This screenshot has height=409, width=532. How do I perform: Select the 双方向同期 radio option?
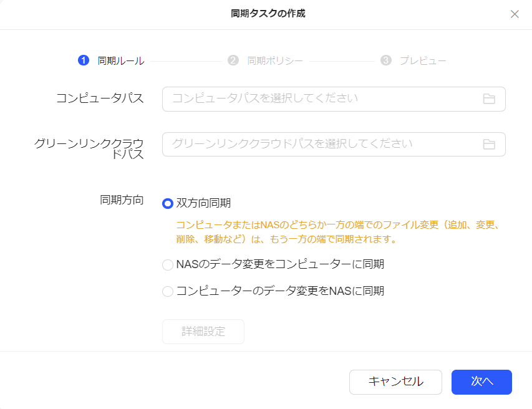(x=168, y=203)
